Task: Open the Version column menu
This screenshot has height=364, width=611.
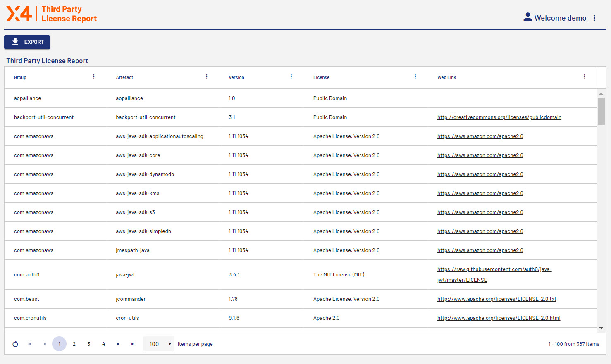Action: point(291,77)
